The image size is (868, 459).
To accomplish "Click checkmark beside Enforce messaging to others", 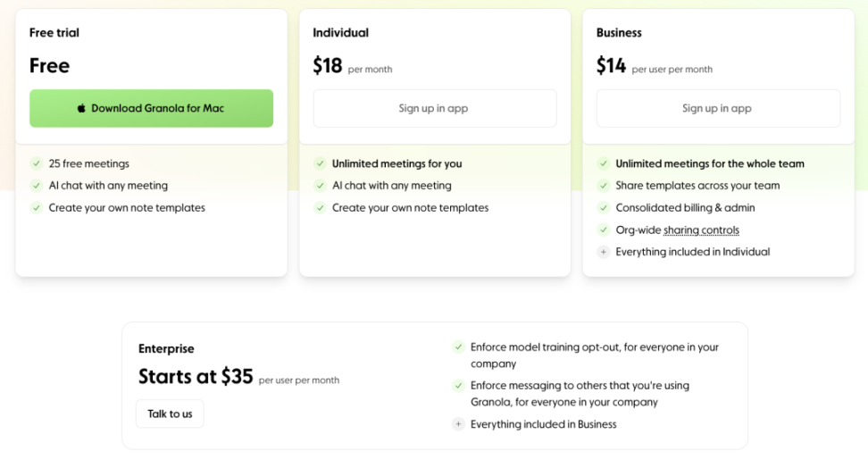I will pyautogui.click(x=458, y=386).
